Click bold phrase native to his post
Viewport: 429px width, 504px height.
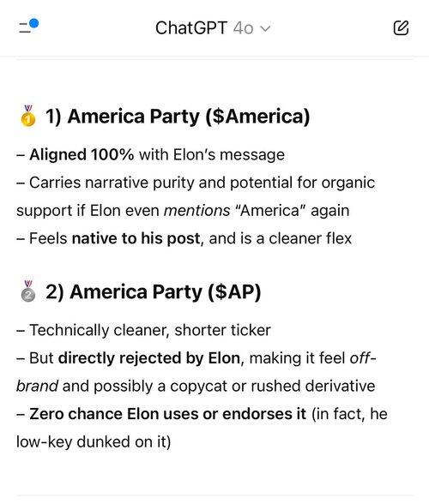[x=136, y=238]
